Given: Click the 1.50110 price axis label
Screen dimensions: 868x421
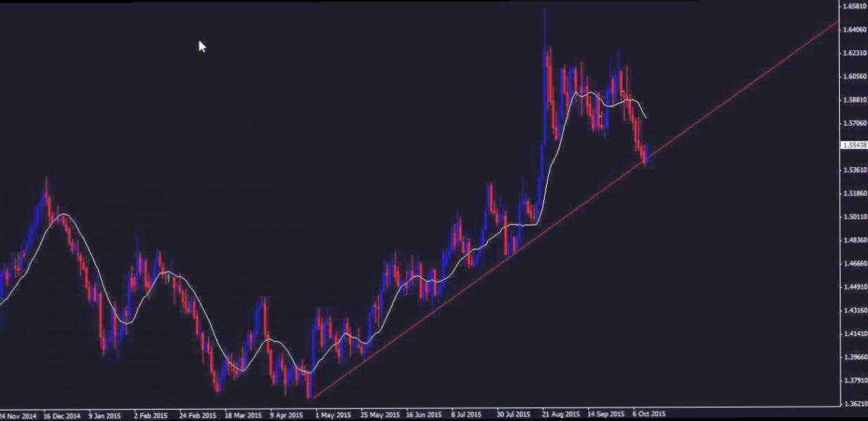Looking at the screenshot, I should click(856, 216).
